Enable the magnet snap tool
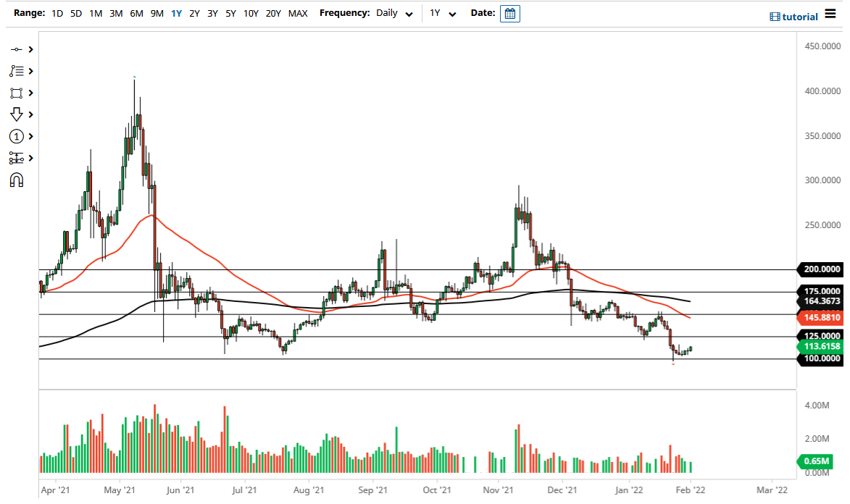 tap(17, 180)
